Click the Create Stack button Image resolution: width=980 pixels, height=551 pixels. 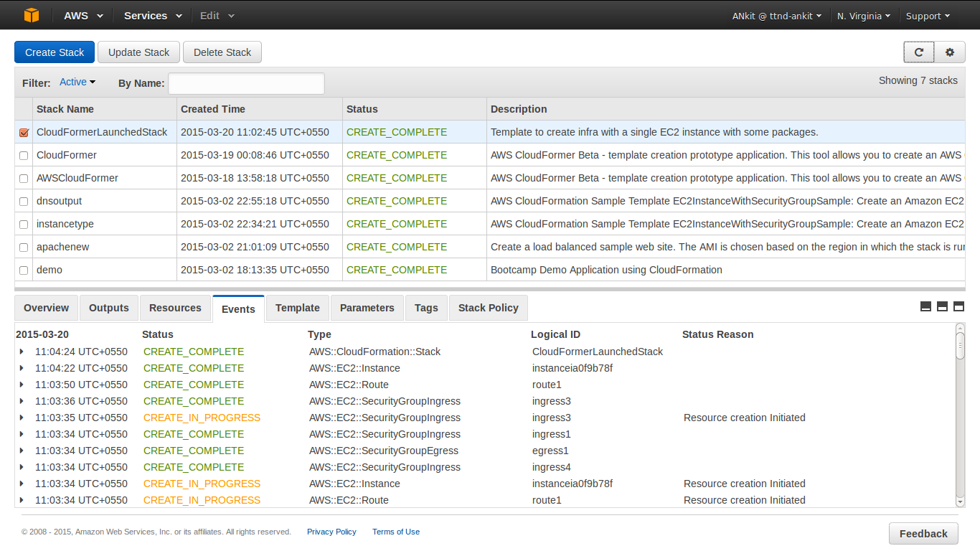click(55, 52)
